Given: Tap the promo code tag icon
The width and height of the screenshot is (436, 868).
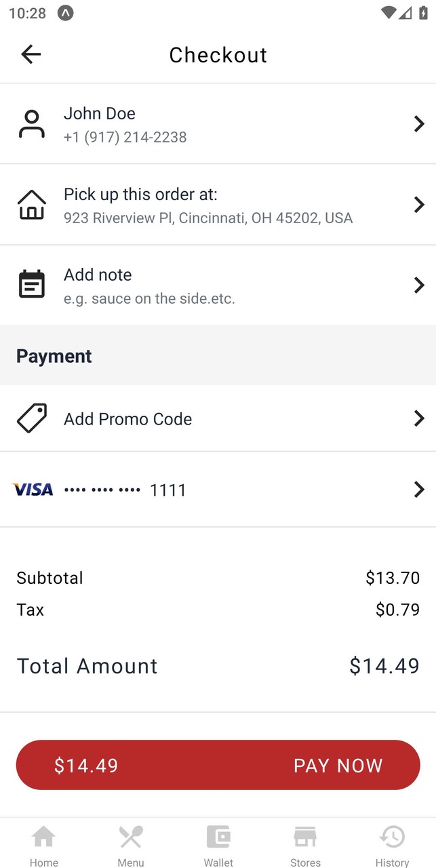Looking at the screenshot, I should [32, 418].
